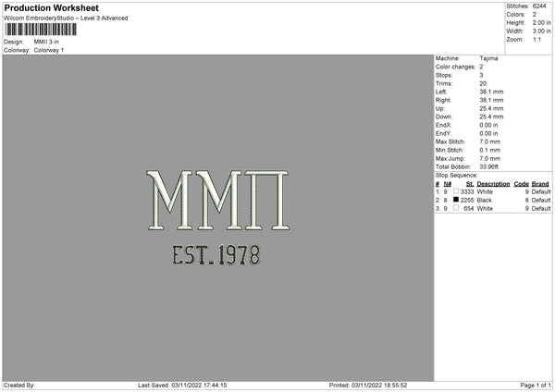Click the Left value 38.1 mm

point(491,92)
